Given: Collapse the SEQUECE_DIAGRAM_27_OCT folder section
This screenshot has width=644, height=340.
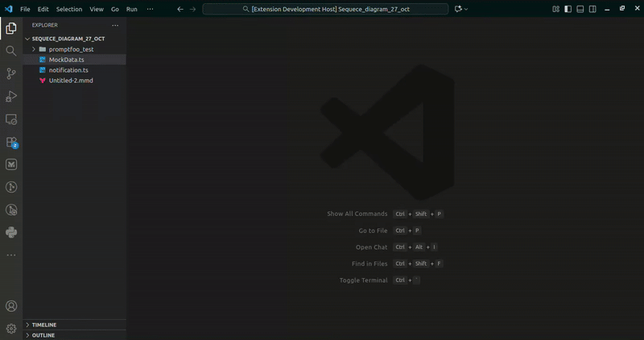Looking at the screenshot, I should click(x=27, y=39).
